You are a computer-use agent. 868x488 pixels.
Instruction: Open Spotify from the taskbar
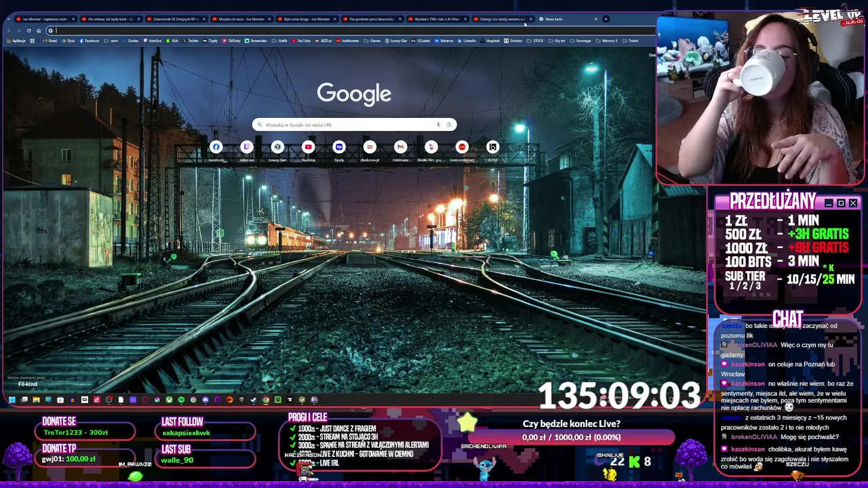click(x=181, y=400)
